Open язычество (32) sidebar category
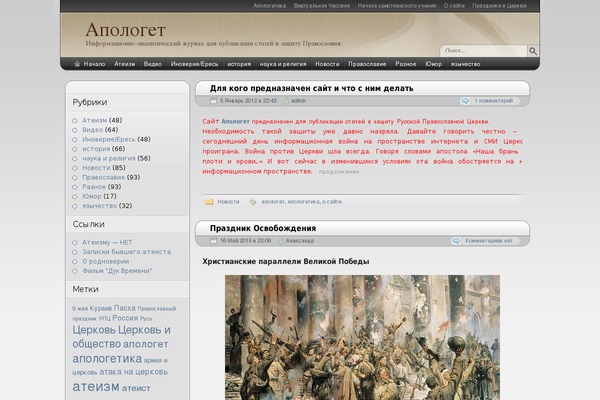The image size is (600, 400). (99, 206)
